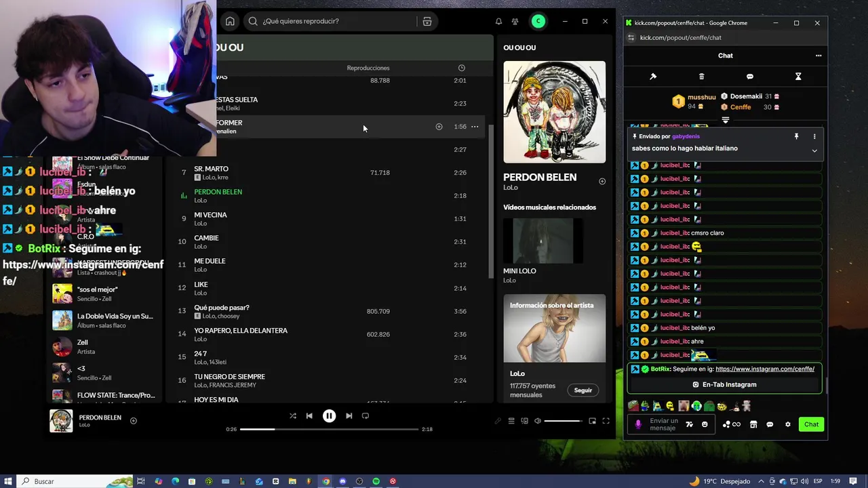This screenshot has width=868, height=488.
Task: Toggle shuffle playback
Action: coord(293,415)
